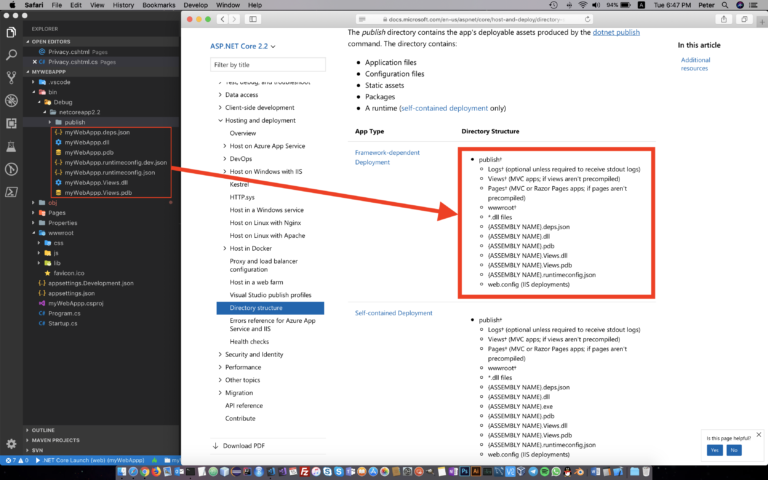Open the Extensions view icon
The width and height of the screenshot is (768, 480).
point(11,123)
